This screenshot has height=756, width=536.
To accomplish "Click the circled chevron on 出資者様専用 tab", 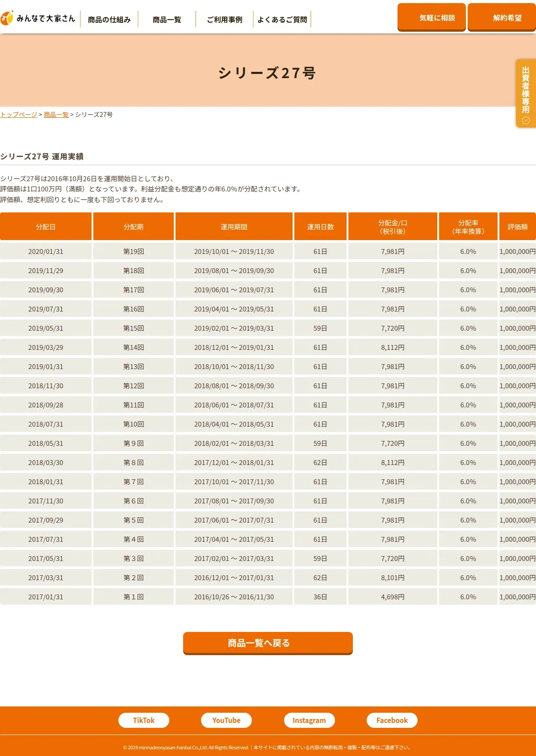I will [526, 120].
